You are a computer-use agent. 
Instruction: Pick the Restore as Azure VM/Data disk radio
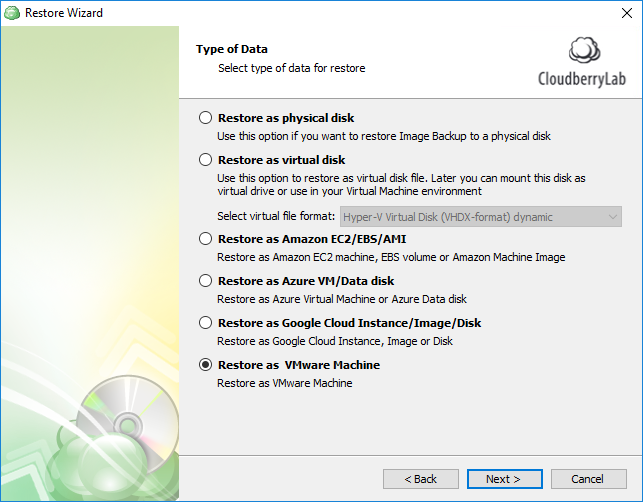point(205,281)
